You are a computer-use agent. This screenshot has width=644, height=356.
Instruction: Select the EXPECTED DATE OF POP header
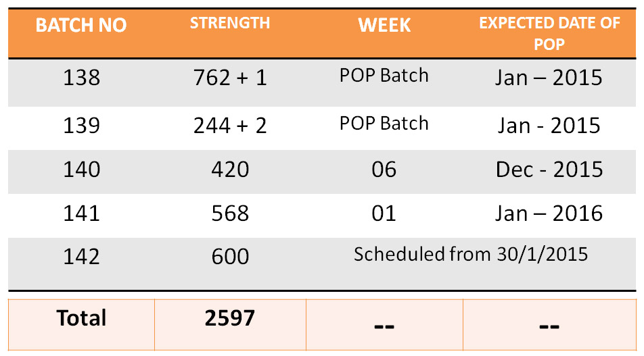pos(549,33)
